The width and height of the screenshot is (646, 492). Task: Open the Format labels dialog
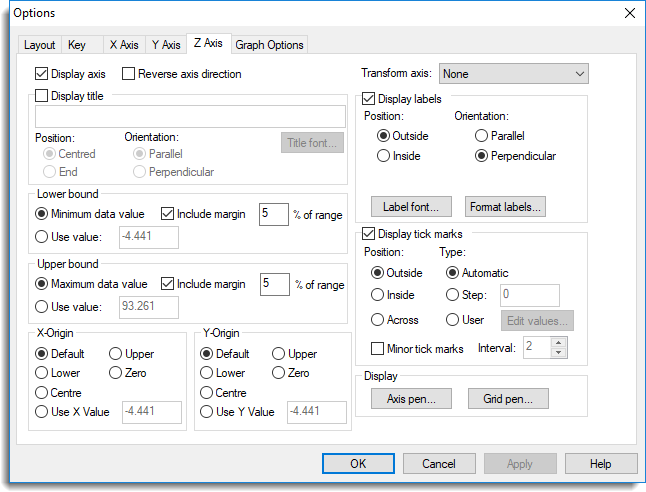pos(505,207)
